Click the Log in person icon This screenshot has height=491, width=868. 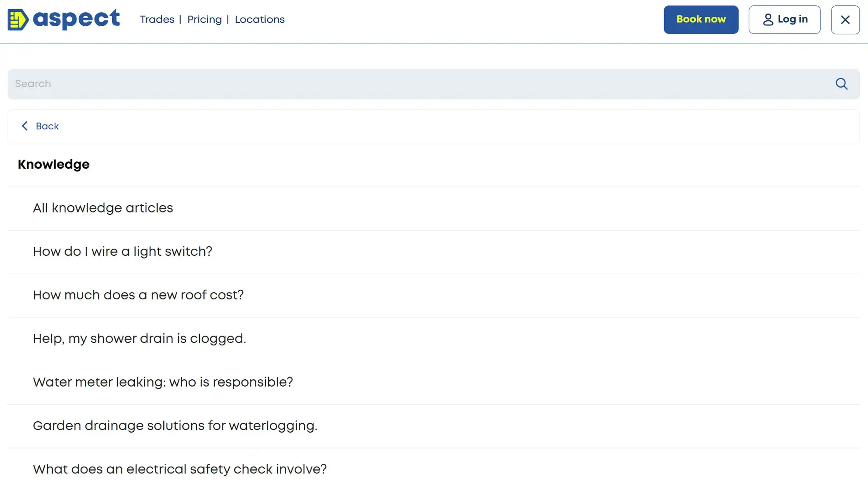[768, 19]
